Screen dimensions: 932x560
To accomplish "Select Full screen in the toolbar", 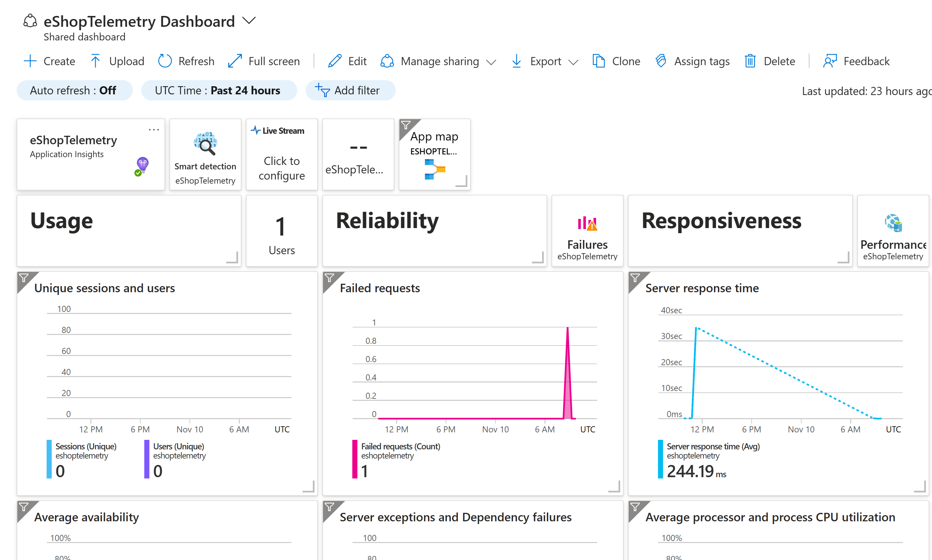I will (234, 61).
